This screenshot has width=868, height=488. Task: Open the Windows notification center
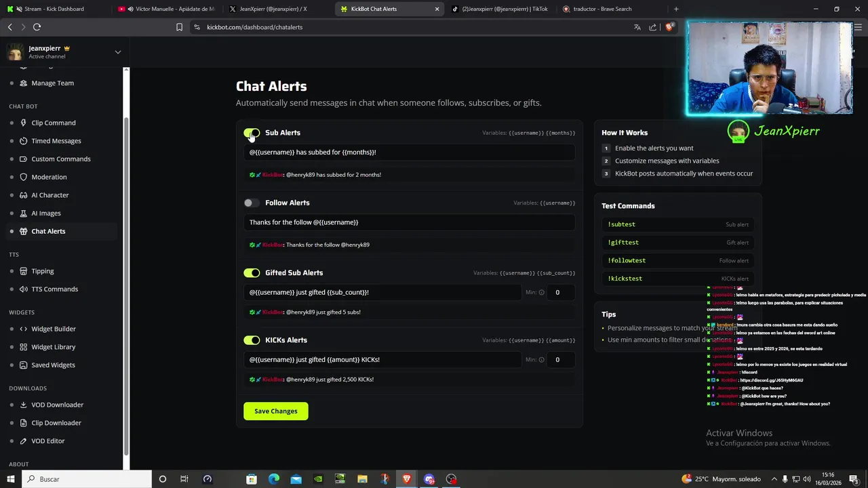click(x=854, y=479)
